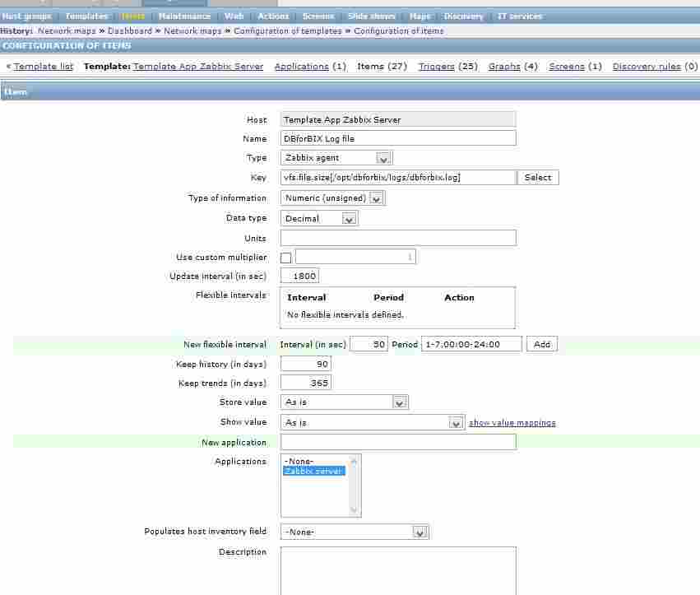Open the Type dropdown showing Zabbix agent
Image resolution: width=700 pixels, height=595 pixels.
336,158
